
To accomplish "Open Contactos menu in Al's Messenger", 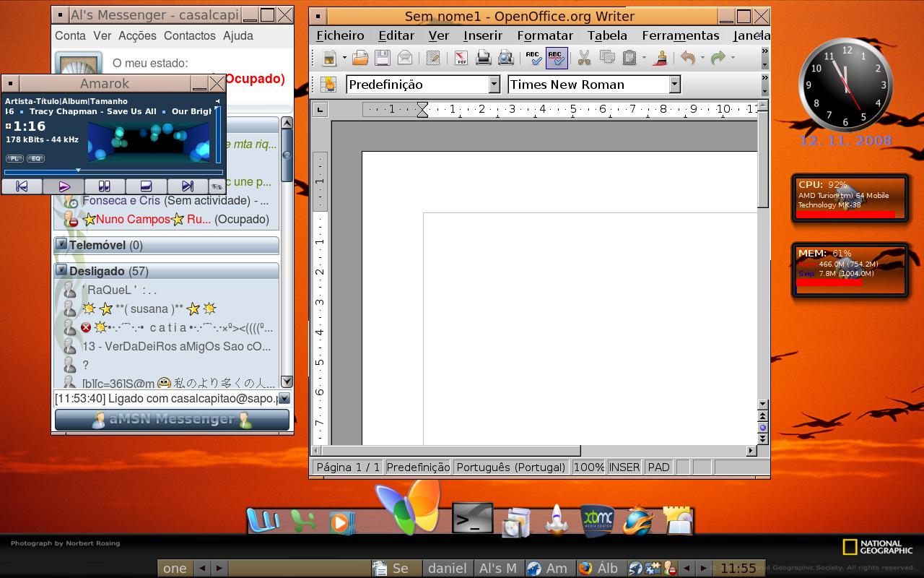I will (189, 35).
